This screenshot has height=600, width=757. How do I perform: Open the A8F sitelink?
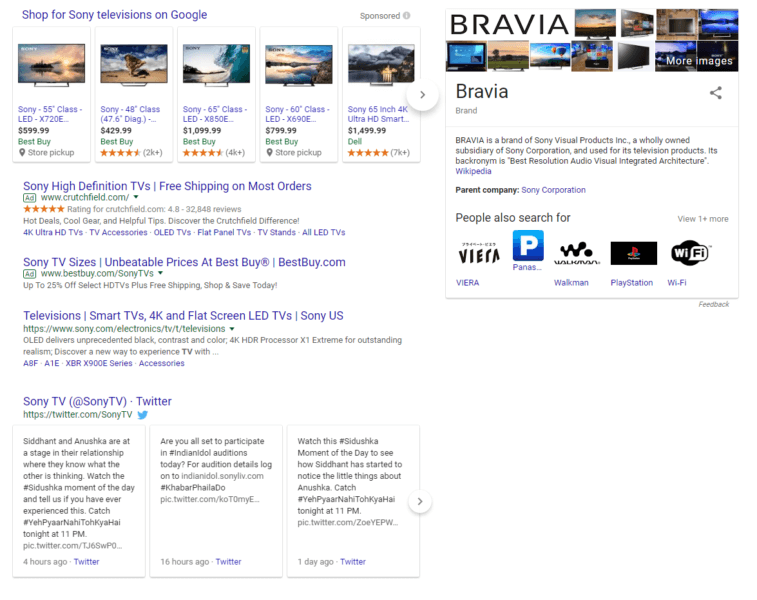pyautogui.click(x=30, y=363)
